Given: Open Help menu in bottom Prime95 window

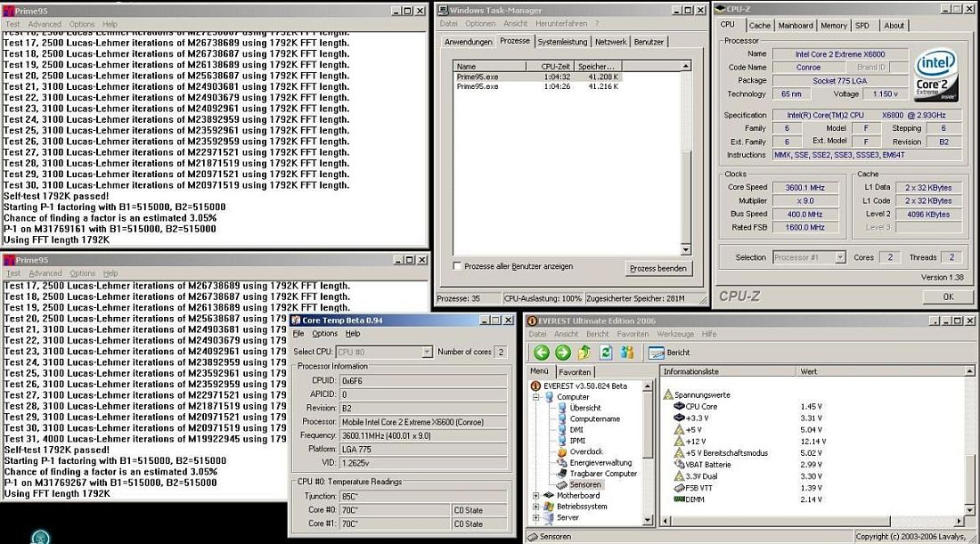Looking at the screenshot, I should click(110, 273).
